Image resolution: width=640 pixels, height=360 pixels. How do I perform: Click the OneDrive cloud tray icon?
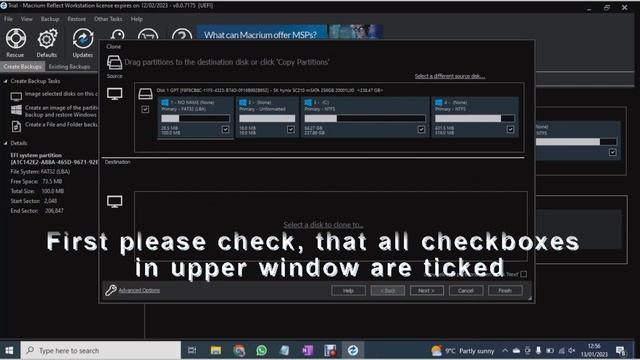[x=516, y=350]
